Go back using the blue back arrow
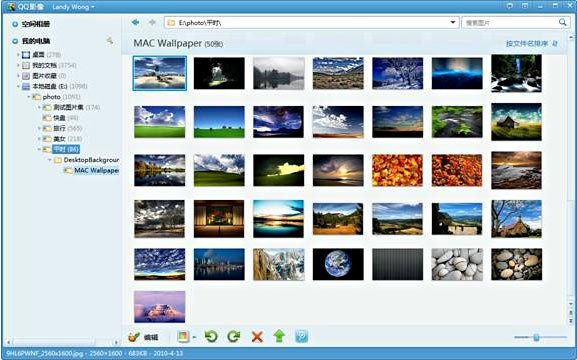 [x=135, y=22]
